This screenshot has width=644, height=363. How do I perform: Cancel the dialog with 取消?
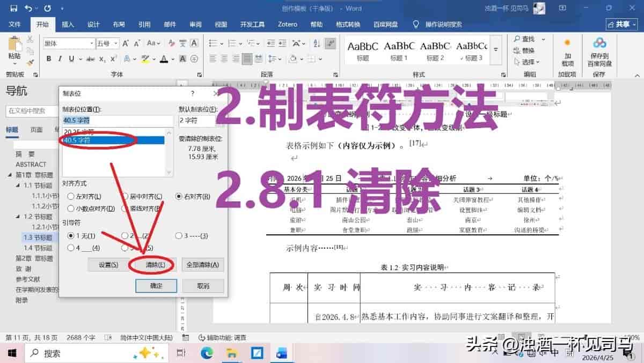[x=203, y=286]
